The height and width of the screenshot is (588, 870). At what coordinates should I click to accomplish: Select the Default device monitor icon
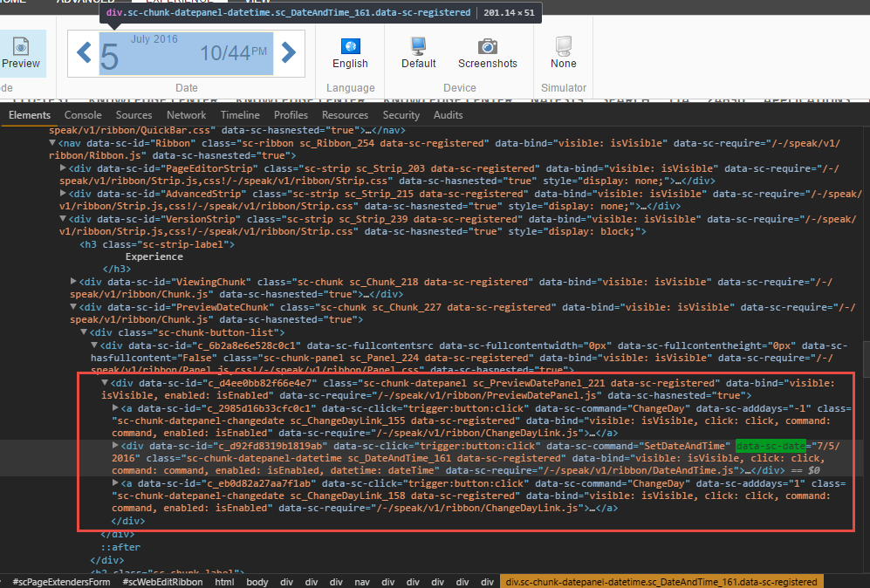[419, 45]
